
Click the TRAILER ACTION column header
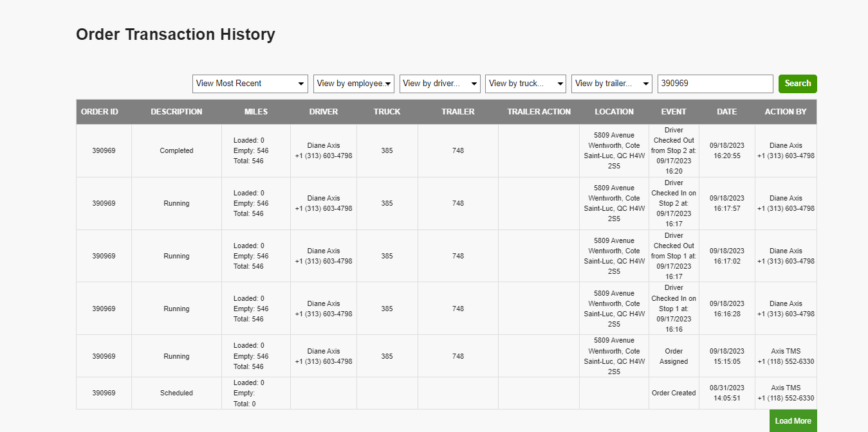pyautogui.click(x=539, y=112)
